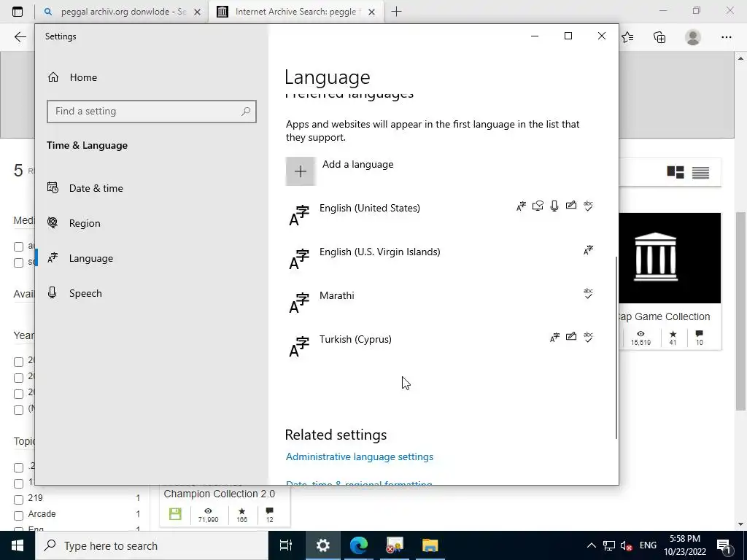747x560 pixels.
Task: Open Region settings page
Action: click(74, 223)
